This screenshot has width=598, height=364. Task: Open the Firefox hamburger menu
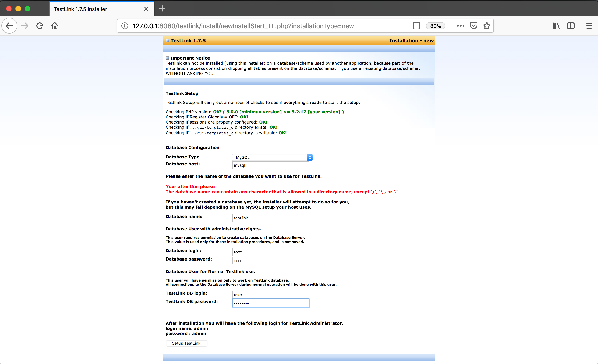589,26
